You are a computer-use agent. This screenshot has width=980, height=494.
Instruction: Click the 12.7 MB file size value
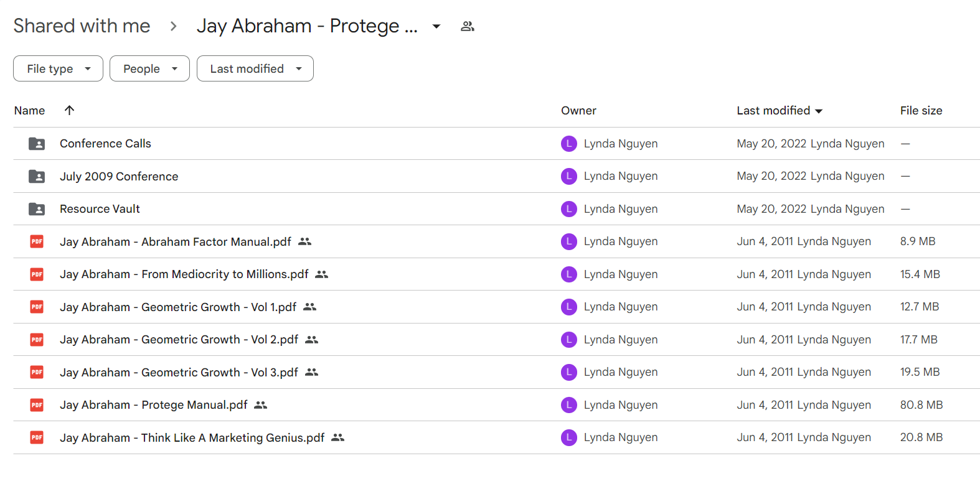click(920, 307)
